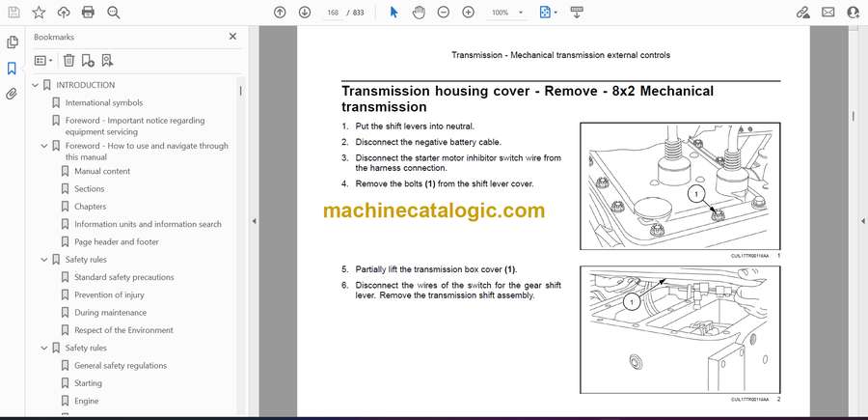Viewport: 868px width, 420px height.
Task: Add a new bookmark icon
Action: point(88,61)
